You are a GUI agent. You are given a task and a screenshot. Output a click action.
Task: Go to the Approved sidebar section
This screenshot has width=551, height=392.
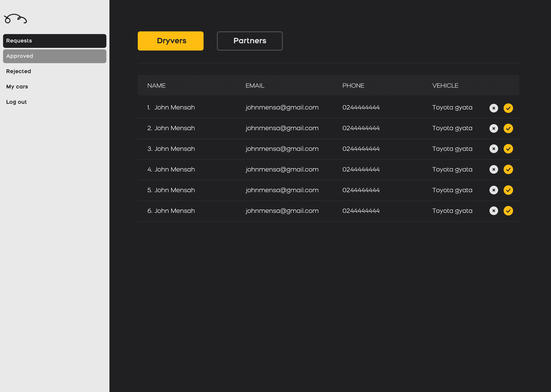pos(55,56)
